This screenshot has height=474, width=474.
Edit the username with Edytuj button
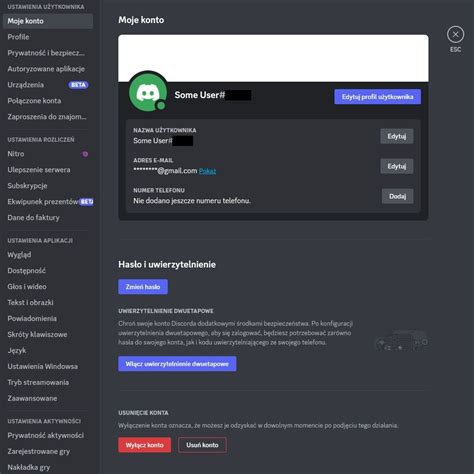397,136
